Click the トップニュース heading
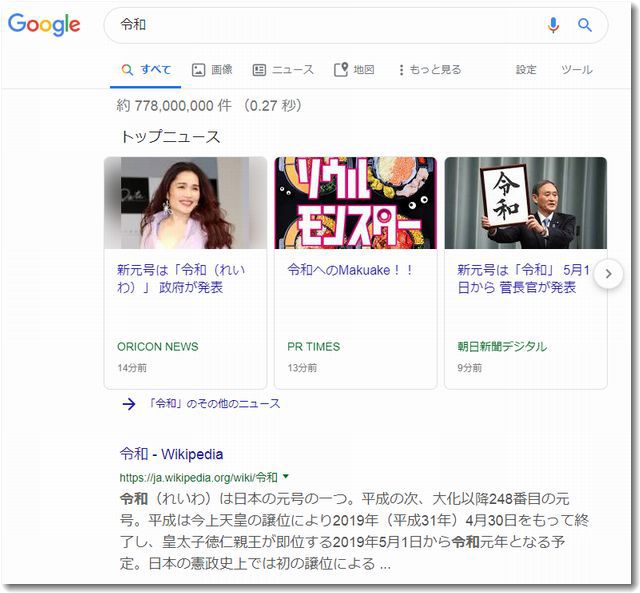Screen dimensions: 640x593 point(171,137)
